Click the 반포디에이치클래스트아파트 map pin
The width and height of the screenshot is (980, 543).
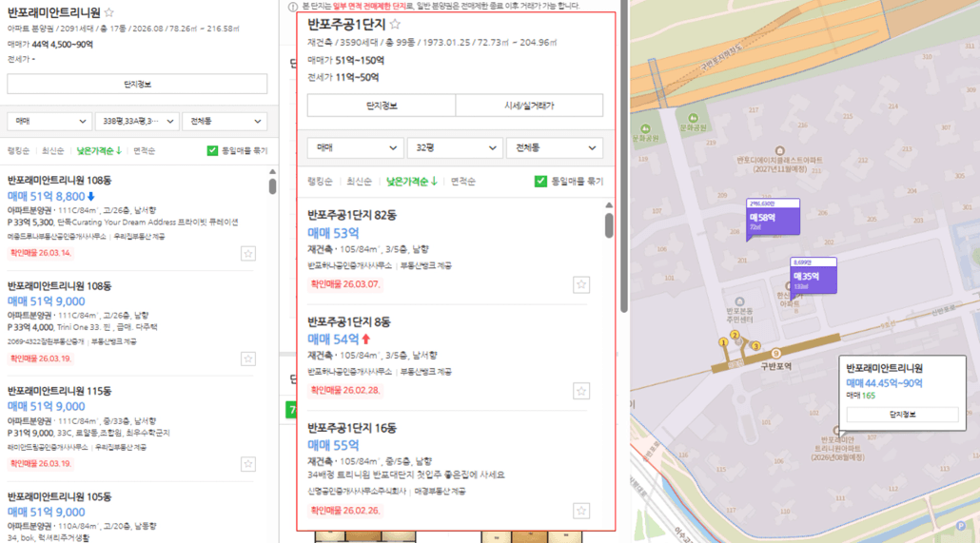point(779,150)
